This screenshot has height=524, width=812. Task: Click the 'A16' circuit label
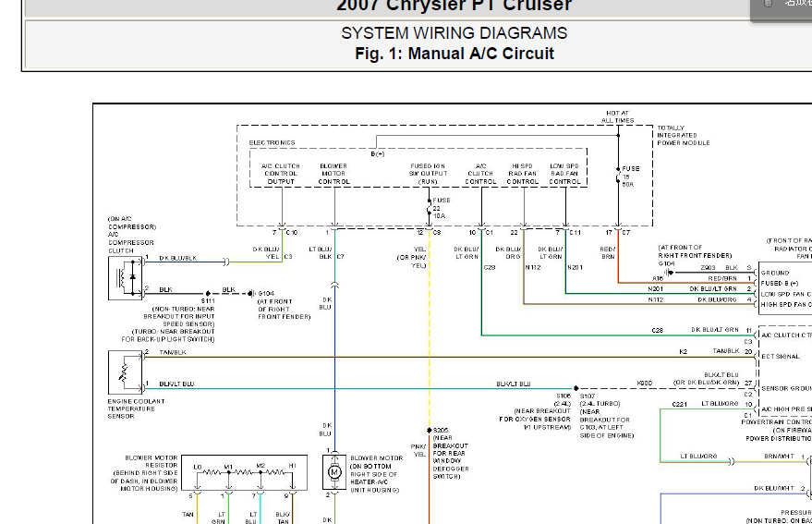click(658, 278)
